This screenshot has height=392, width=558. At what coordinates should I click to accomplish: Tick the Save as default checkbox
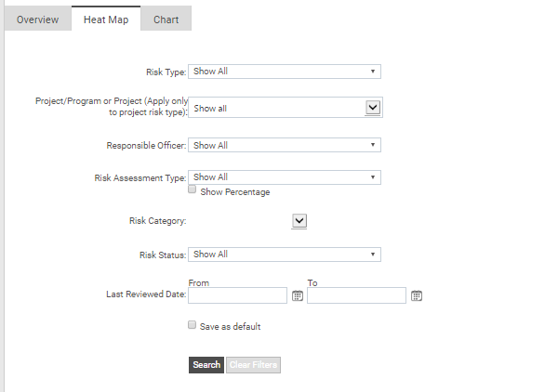click(x=193, y=325)
